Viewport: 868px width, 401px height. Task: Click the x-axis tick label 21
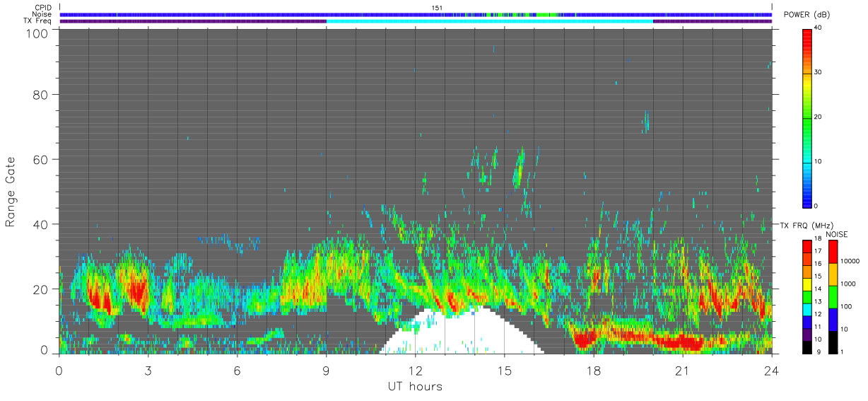point(682,371)
